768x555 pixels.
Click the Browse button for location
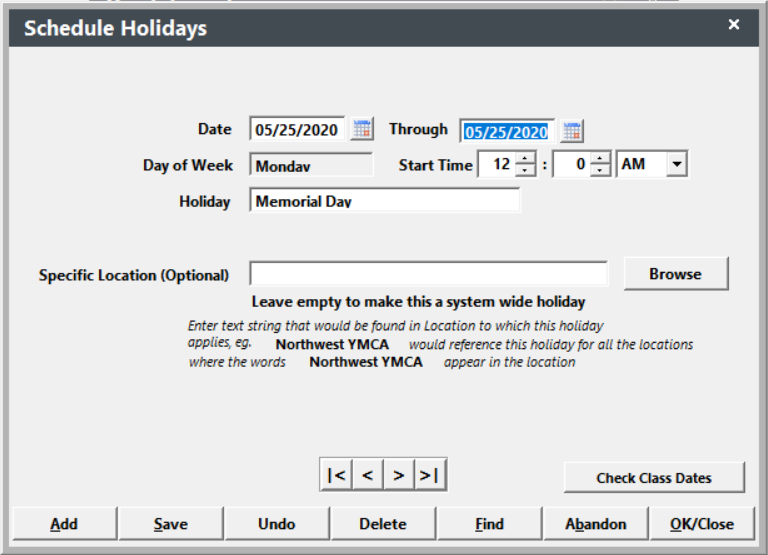[x=675, y=274]
